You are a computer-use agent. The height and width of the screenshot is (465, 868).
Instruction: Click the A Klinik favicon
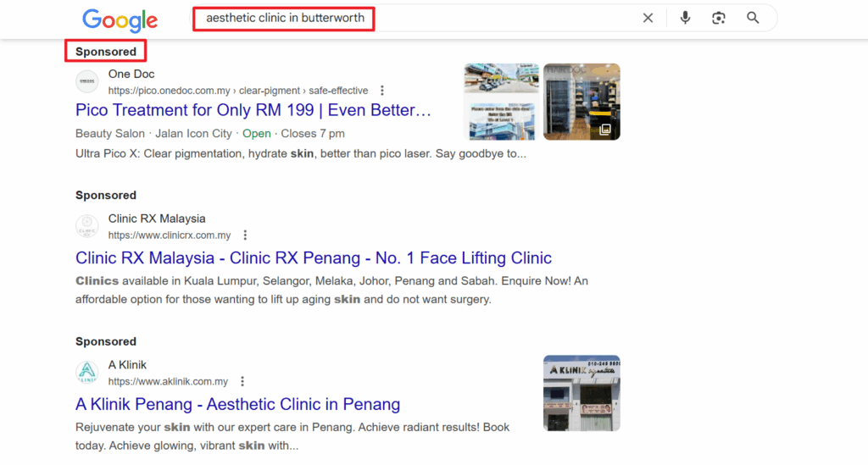[x=87, y=372]
